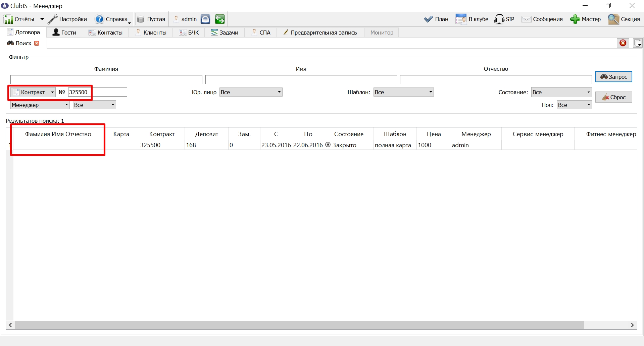Expand the Шаблон dropdown
Viewport: 644px width, 346px height.
point(403,92)
